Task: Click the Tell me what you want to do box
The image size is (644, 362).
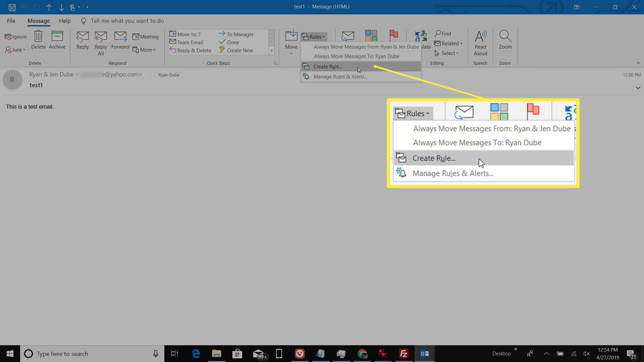Action: (127, 21)
